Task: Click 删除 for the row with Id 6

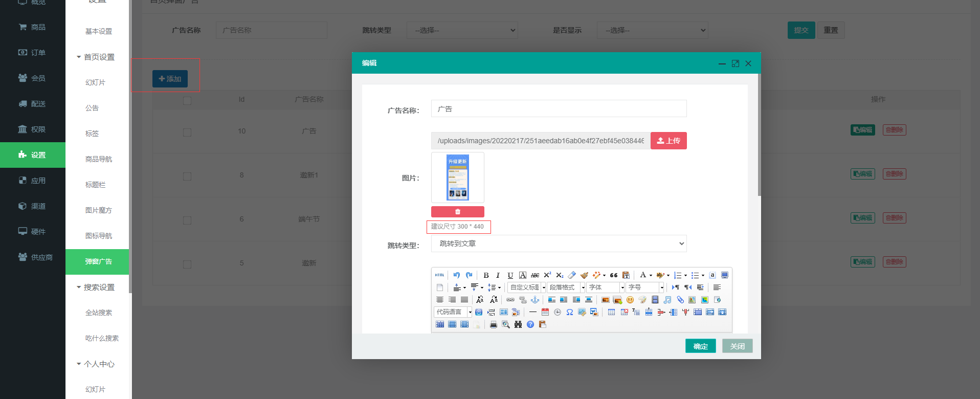Action: coord(894,218)
